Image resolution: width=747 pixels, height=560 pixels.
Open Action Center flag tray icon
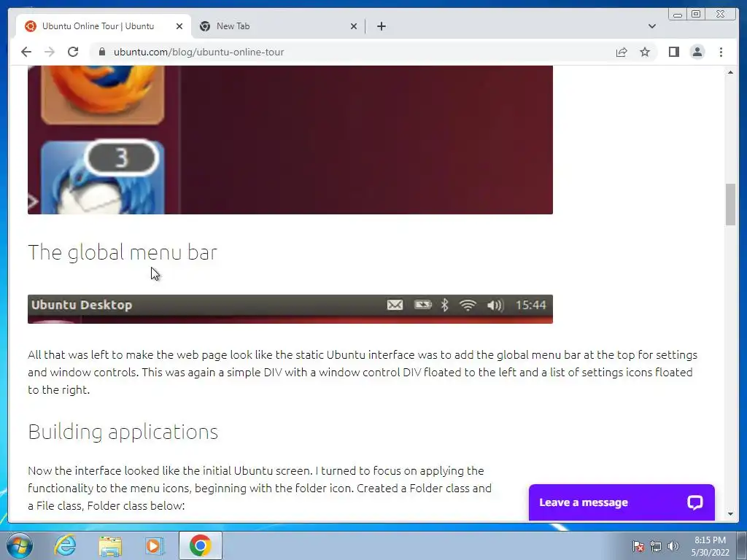click(638, 546)
